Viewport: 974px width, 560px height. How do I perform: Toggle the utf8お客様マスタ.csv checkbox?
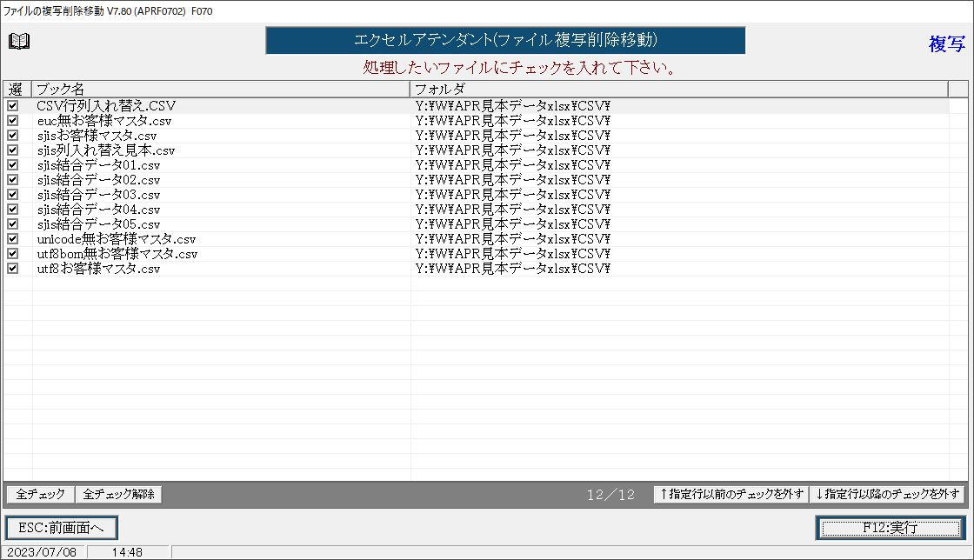(x=13, y=268)
